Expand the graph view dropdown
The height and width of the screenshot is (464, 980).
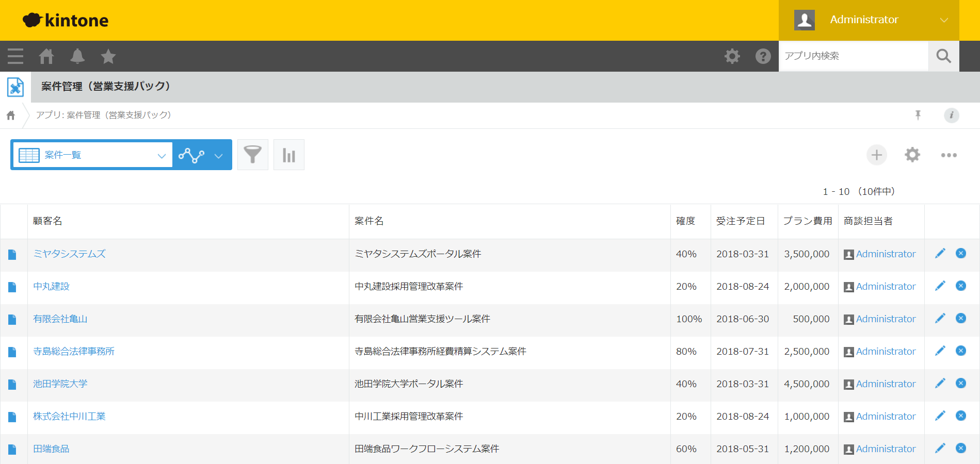(x=202, y=155)
